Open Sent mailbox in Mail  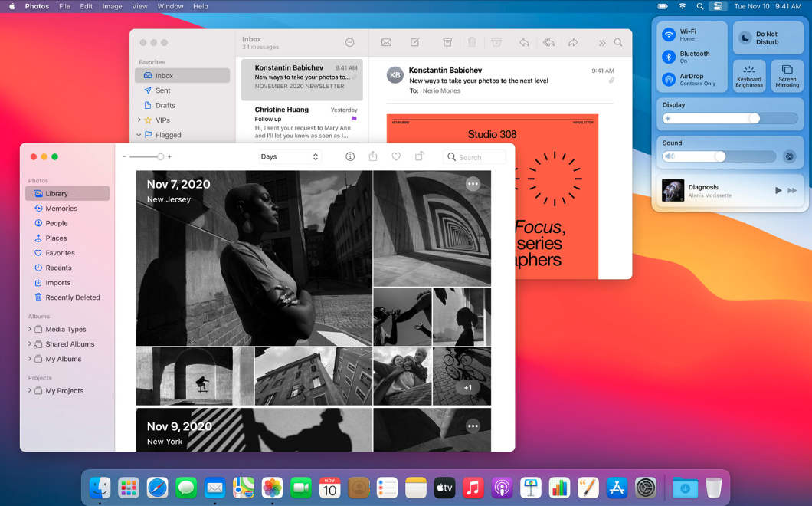(182, 90)
